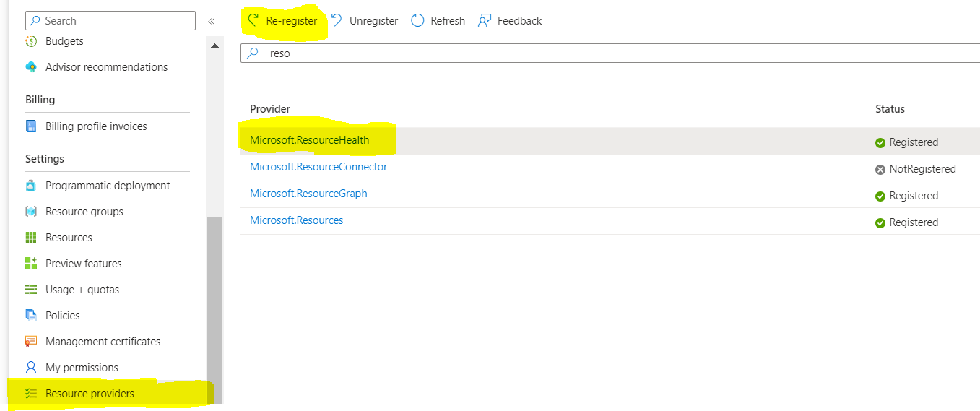The width and height of the screenshot is (980, 411).
Task: Open the Feedback option
Action: (510, 21)
